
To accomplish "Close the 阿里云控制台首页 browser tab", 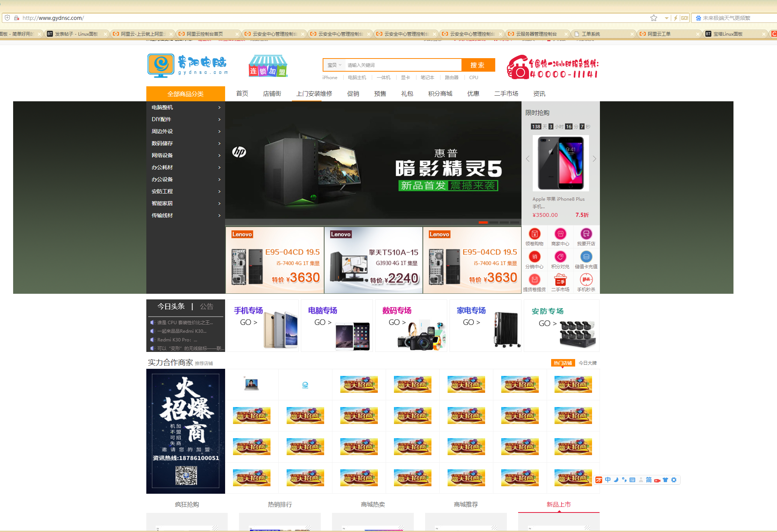I will pos(237,34).
